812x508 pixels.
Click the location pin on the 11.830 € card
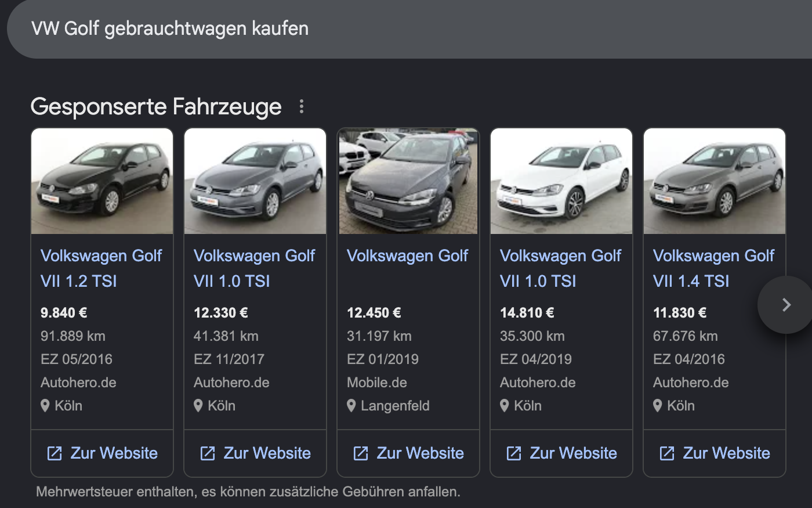click(657, 406)
